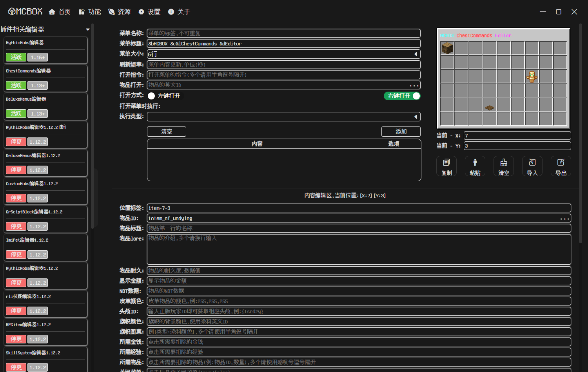Click the 旗帜图案 input field
588x372 pixels.
coord(359,332)
